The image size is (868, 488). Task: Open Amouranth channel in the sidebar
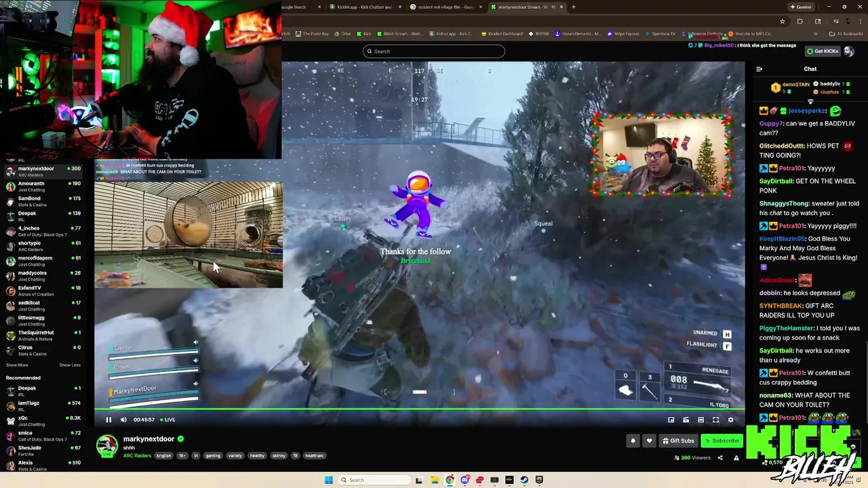click(x=43, y=186)
